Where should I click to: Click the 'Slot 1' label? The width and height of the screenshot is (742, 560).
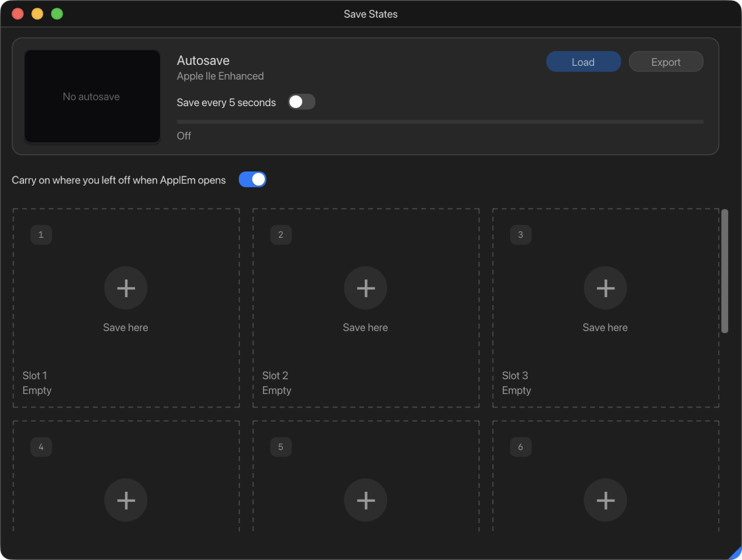pos(35,375)
